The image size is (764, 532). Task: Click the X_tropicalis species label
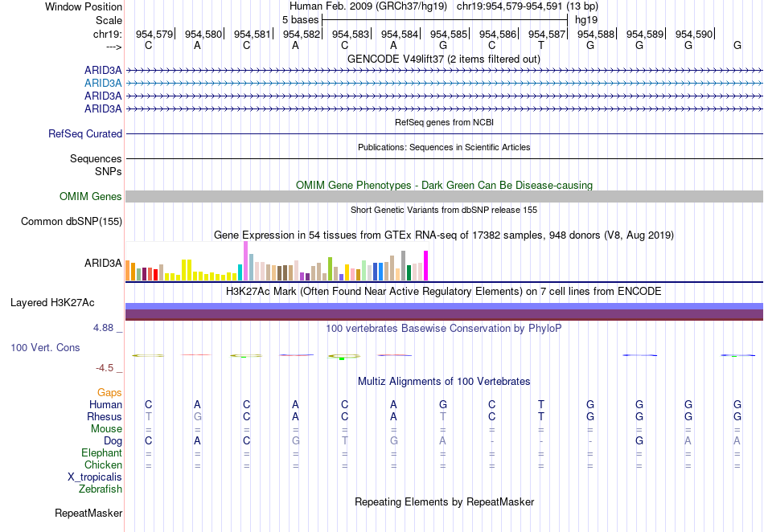click(x=95, y=477)
